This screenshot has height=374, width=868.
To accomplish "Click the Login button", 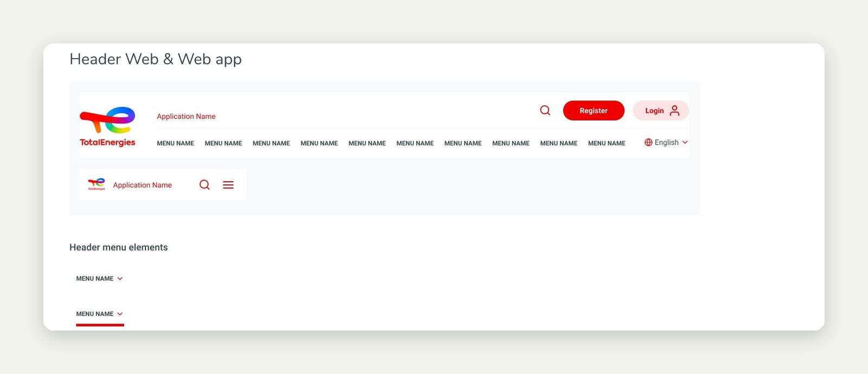I will pos(661,110).
